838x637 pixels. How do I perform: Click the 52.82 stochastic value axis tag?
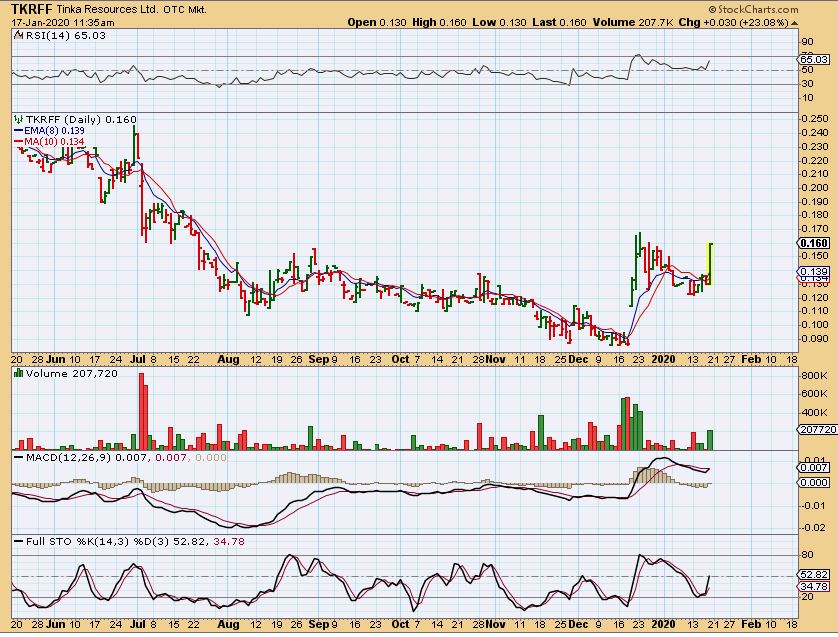coord(816,574)
